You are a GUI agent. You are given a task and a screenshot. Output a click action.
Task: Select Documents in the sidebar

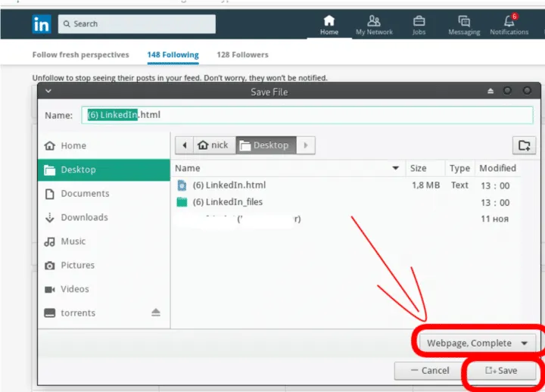(x=104, y=194)
